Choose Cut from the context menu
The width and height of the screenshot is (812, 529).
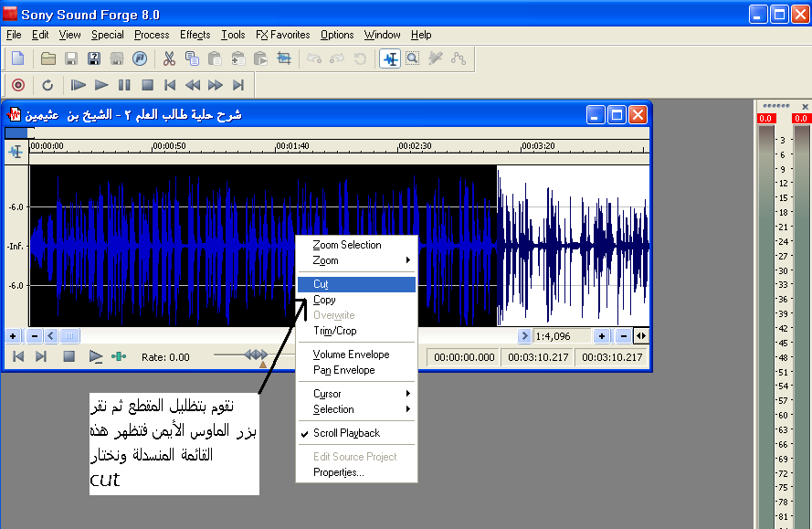tap(356, 284)
